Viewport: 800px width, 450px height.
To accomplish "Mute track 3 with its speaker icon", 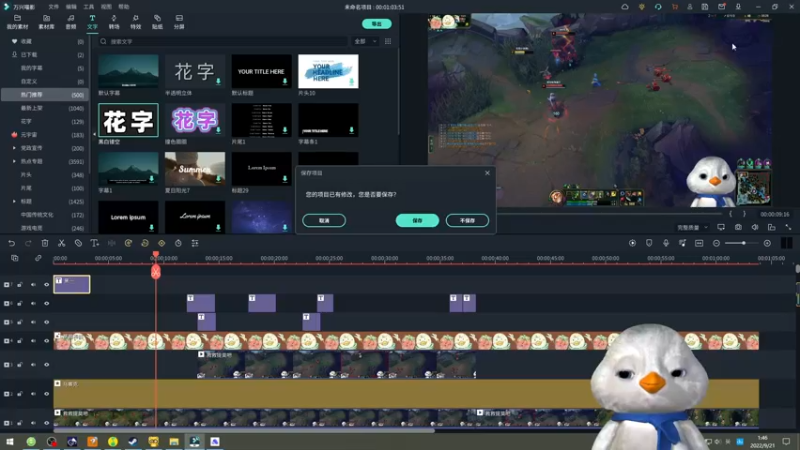I will (33, 365).
